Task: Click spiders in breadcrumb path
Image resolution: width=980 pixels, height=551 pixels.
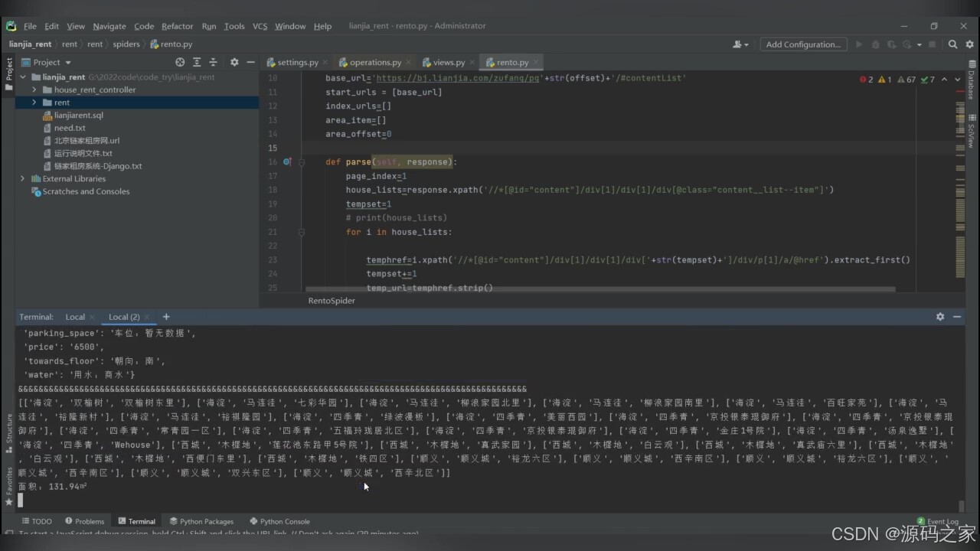Action: pos(126,44)
